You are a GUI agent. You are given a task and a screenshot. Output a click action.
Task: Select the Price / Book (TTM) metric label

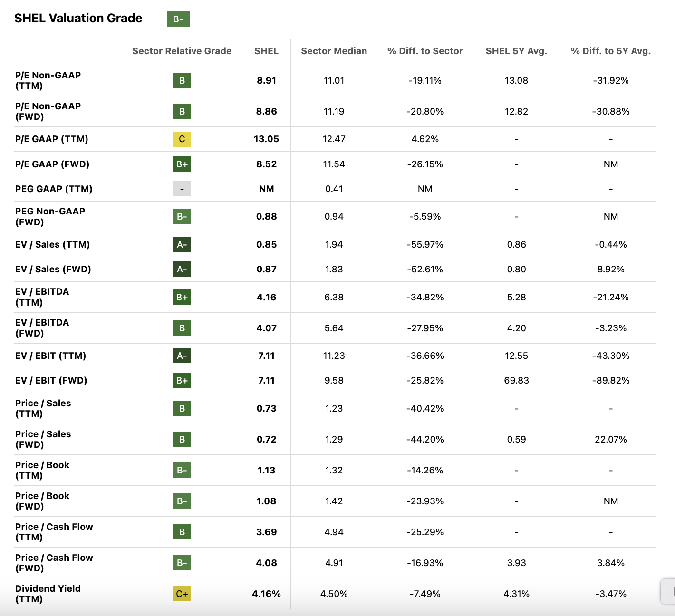tap(42, 470)
